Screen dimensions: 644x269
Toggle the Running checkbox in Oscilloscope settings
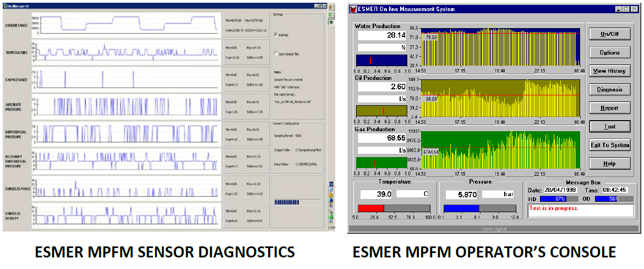(276, 35)
